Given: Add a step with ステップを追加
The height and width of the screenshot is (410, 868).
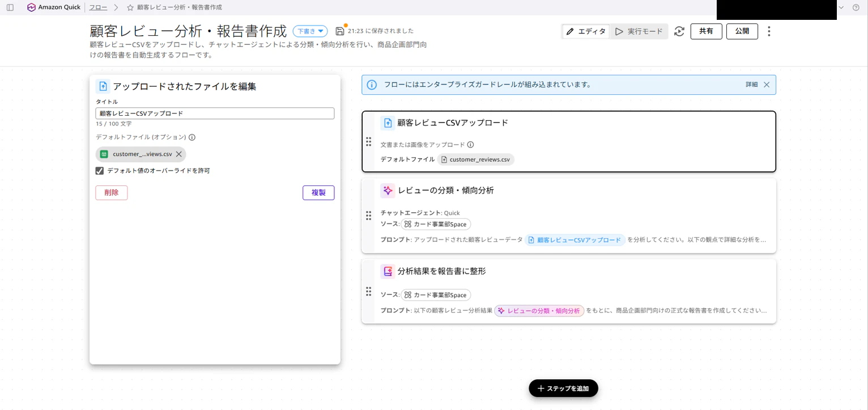Looking at the screenshot, I should coord(563,388).
